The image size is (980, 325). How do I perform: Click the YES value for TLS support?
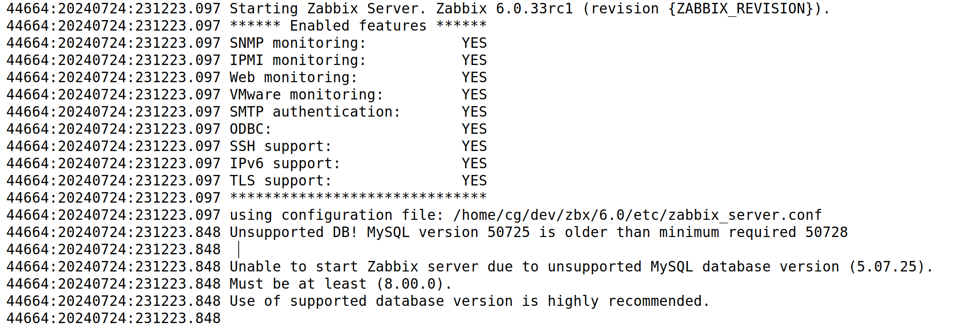(x=474, y=181)
